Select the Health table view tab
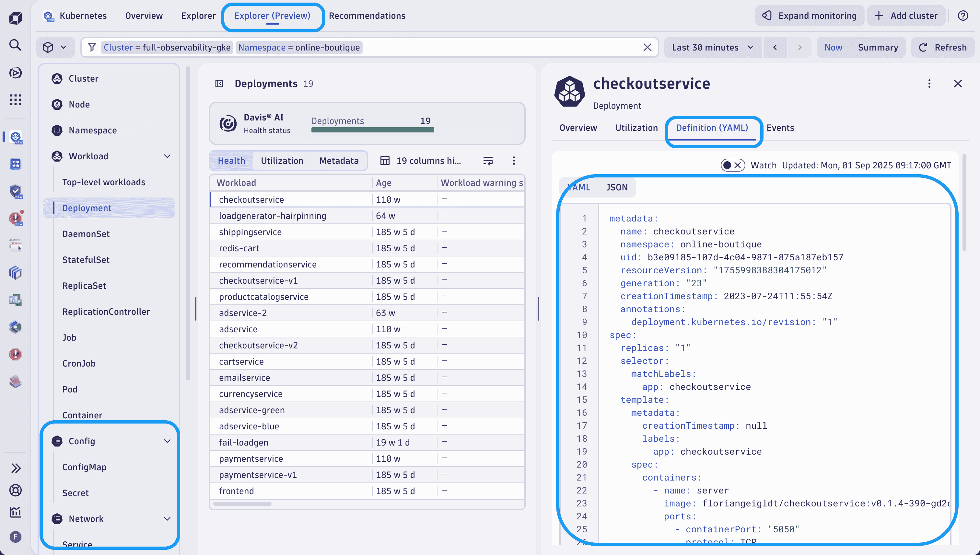The width and height of the screenshot is (980, 555). [x=231, y=161]
